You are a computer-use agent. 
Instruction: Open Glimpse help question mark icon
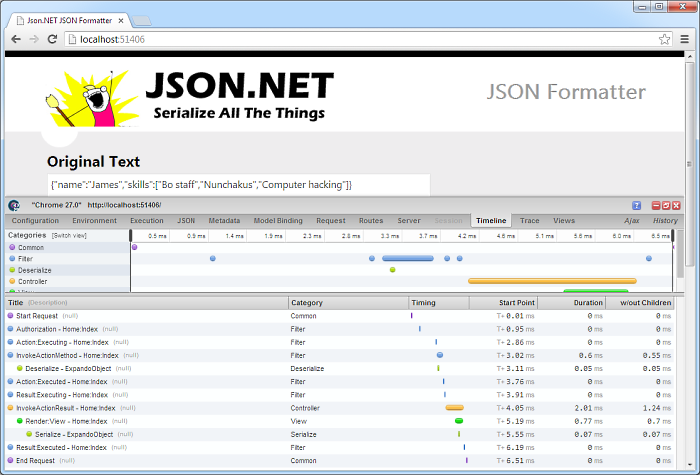(637, 205)
